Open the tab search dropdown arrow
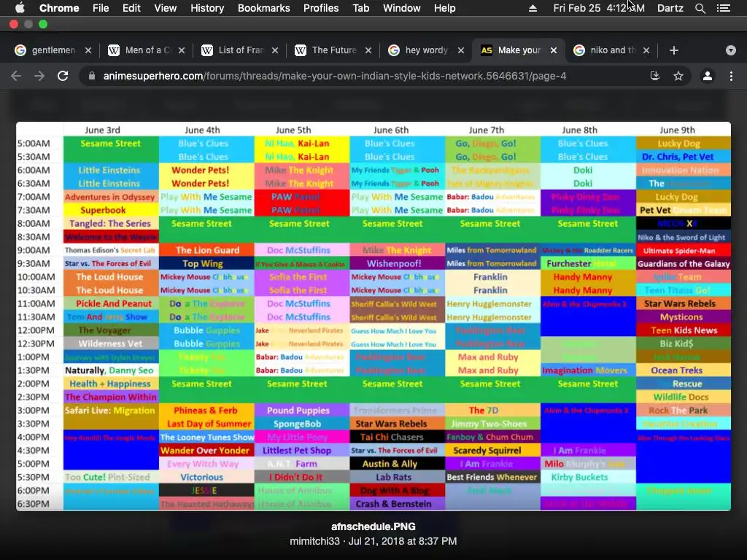Viewport: 747px width, 560px height. pos(731,50)
